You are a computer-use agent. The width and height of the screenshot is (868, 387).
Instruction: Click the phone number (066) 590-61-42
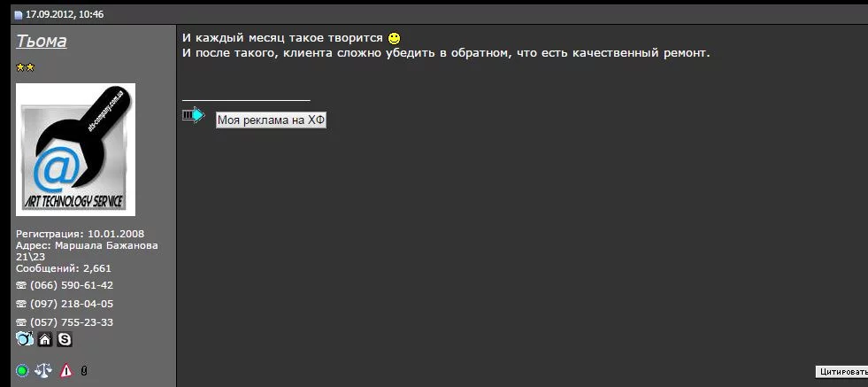coord(72,285)
